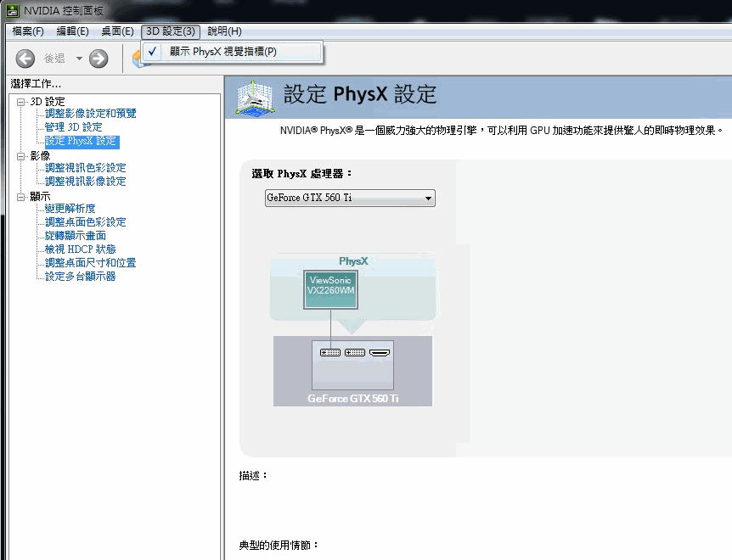
Task: Click the PhysX settings header icon
Action: click(255, 98)
